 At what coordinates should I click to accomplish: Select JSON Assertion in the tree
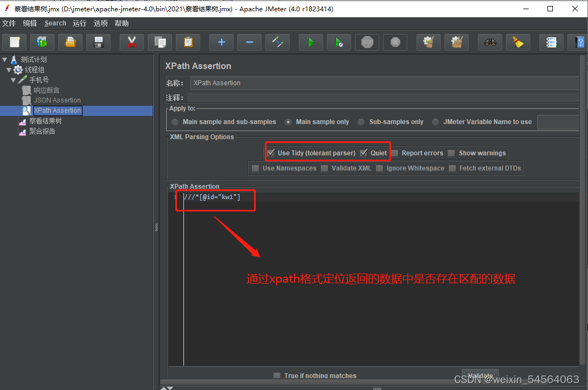[57, 100]
